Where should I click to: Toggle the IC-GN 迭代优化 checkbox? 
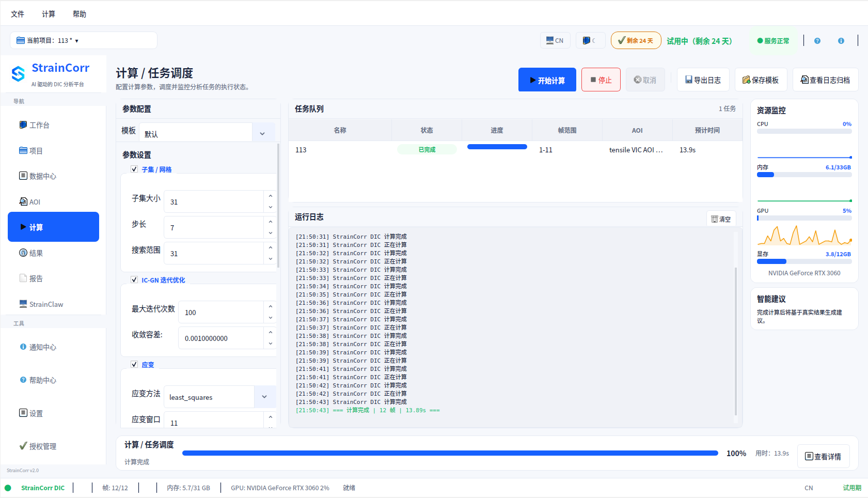[134, 279]
